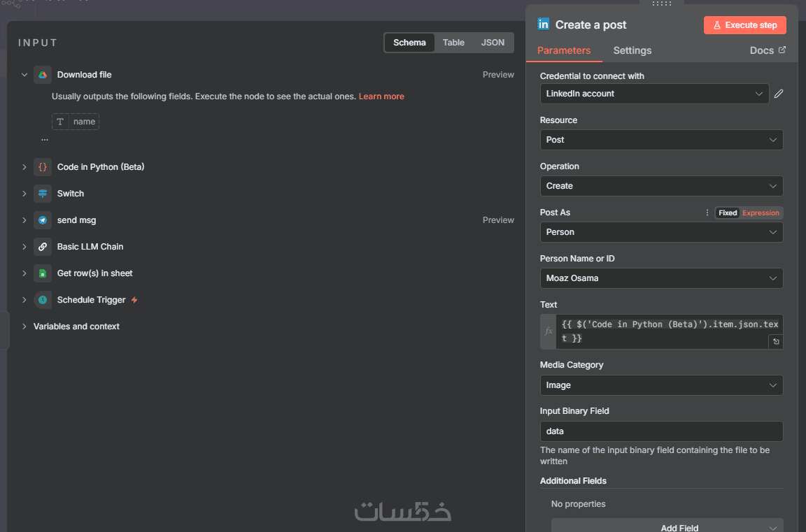
Task: Click the LinkedIn logo in panel header
Action: pos(544,24)
